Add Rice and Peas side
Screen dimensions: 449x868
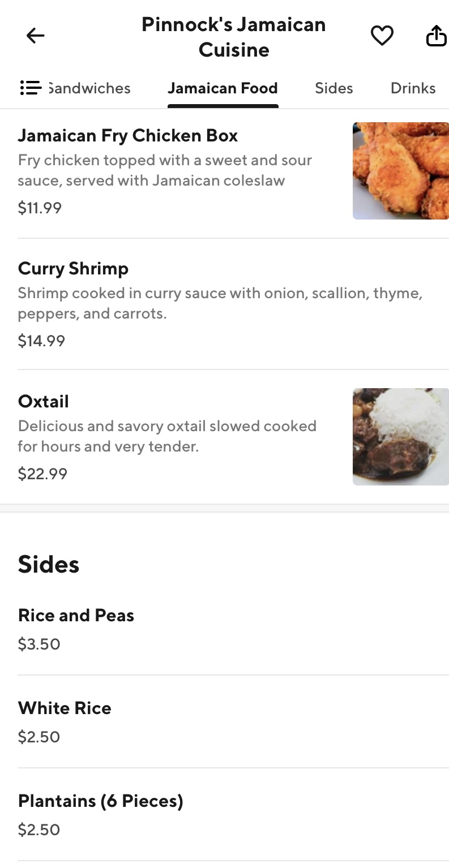[76, 616]
